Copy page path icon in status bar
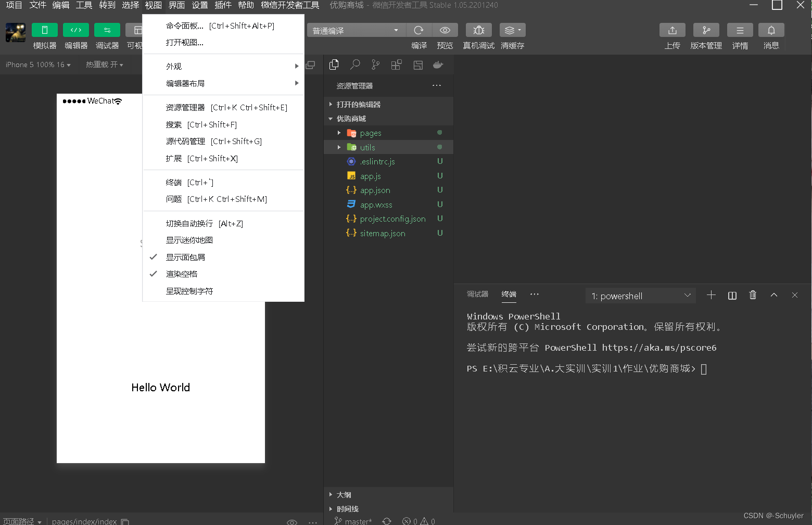The image size is (812, 525). [x=125, y=521]
